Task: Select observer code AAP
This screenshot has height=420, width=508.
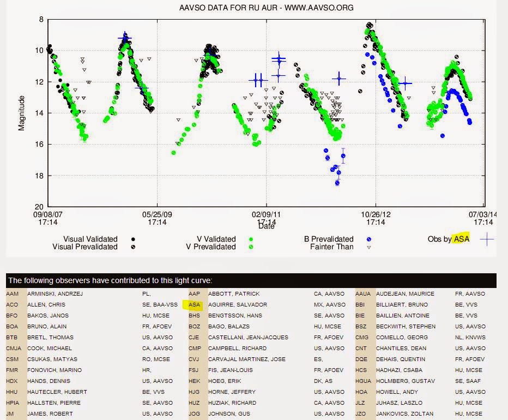Action: [x=195, y=294]
